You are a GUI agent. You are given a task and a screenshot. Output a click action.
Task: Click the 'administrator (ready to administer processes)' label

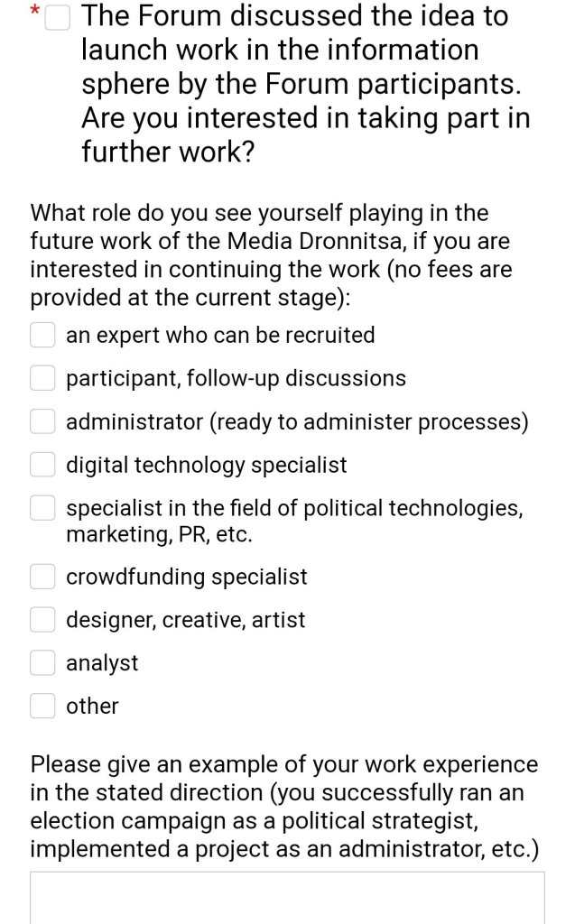click(x=297, y=421)
